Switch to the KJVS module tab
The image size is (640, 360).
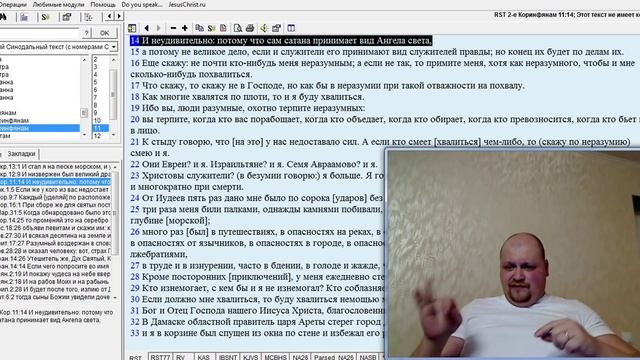click(250, 357)
